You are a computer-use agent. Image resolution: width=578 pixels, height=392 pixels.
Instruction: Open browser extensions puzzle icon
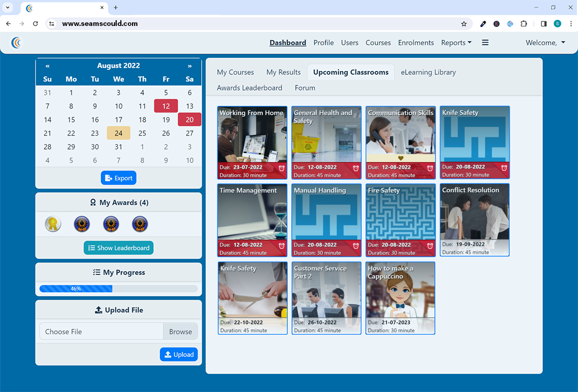524,24
